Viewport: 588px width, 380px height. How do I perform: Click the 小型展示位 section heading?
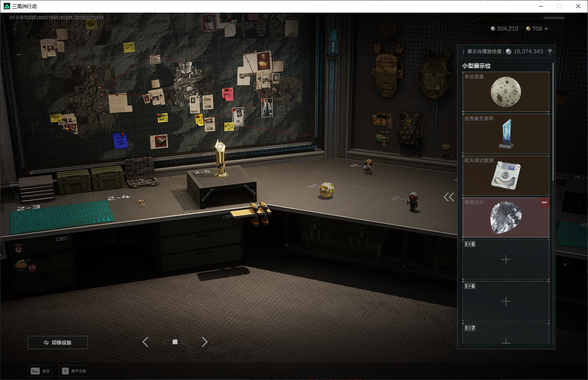tap(476, 66)
